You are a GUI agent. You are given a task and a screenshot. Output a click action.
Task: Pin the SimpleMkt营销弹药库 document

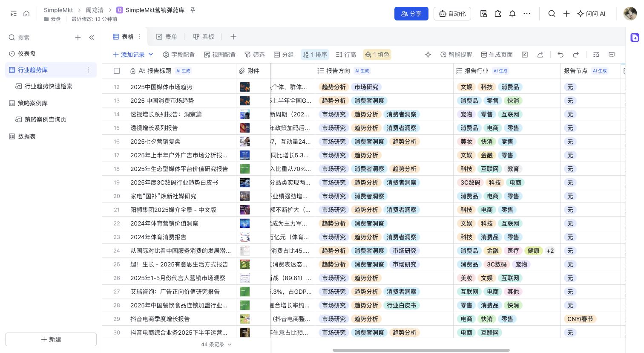pyautogui.click(x=193, y=10)
